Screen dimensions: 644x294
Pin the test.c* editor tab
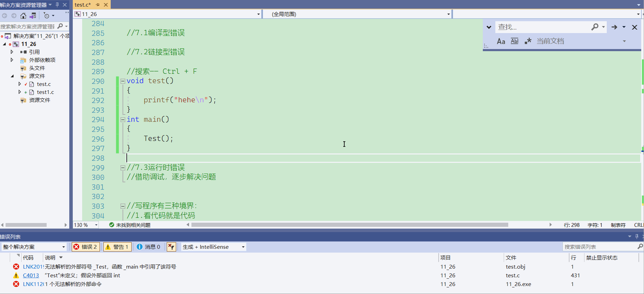coord(98,5)
